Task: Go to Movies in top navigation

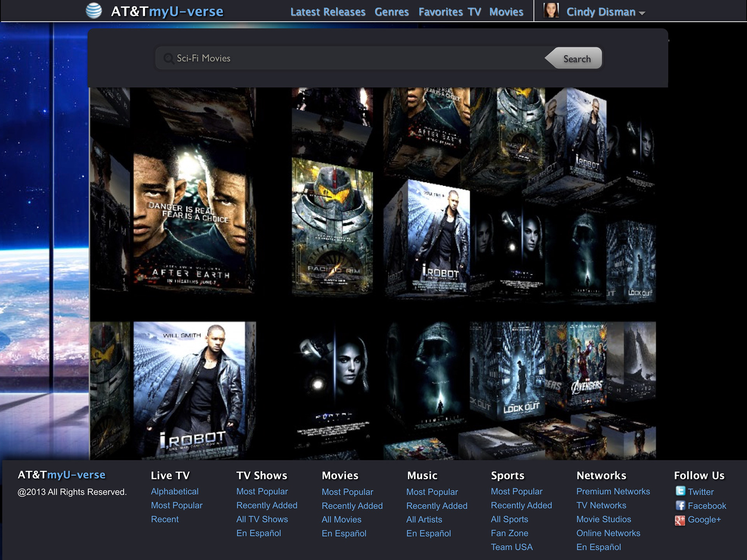Action: [506, 12]
